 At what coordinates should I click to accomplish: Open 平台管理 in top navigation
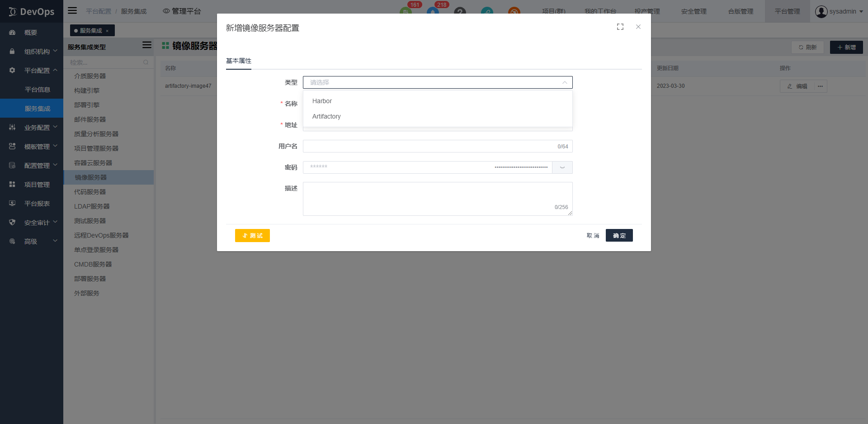[788, 11]
